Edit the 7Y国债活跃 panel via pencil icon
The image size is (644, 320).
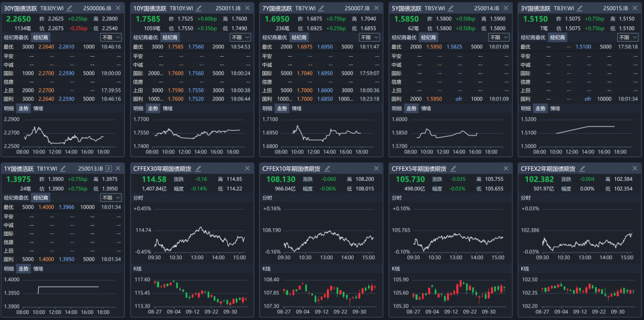(x=321, y=8)
